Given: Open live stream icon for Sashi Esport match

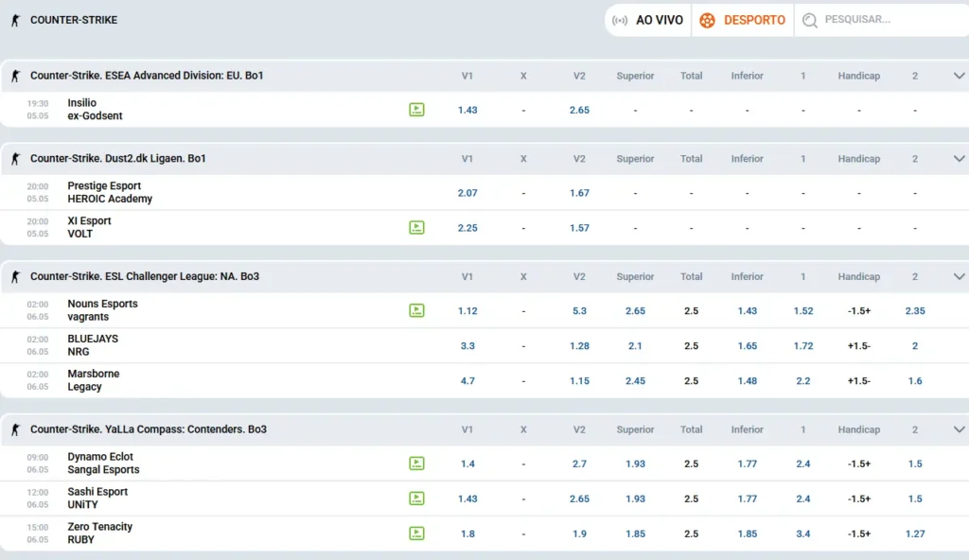Looking at the screenshot, I should (x=416, y=499).
